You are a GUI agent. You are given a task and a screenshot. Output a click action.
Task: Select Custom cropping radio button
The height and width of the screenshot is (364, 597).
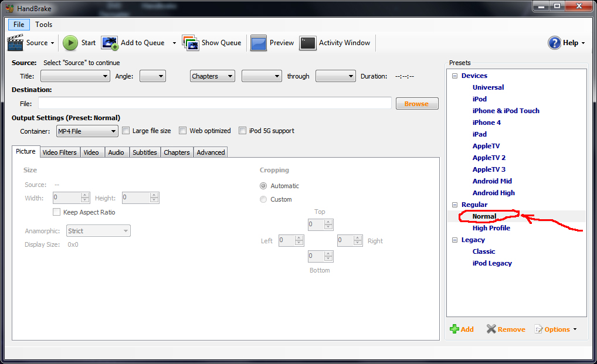coord(263,199)
